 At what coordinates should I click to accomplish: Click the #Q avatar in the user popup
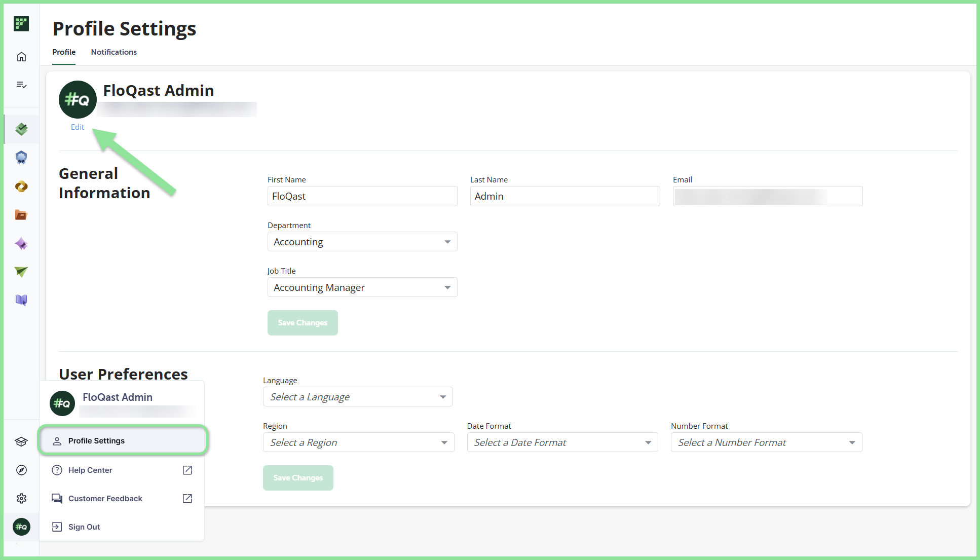pos(62,403)
